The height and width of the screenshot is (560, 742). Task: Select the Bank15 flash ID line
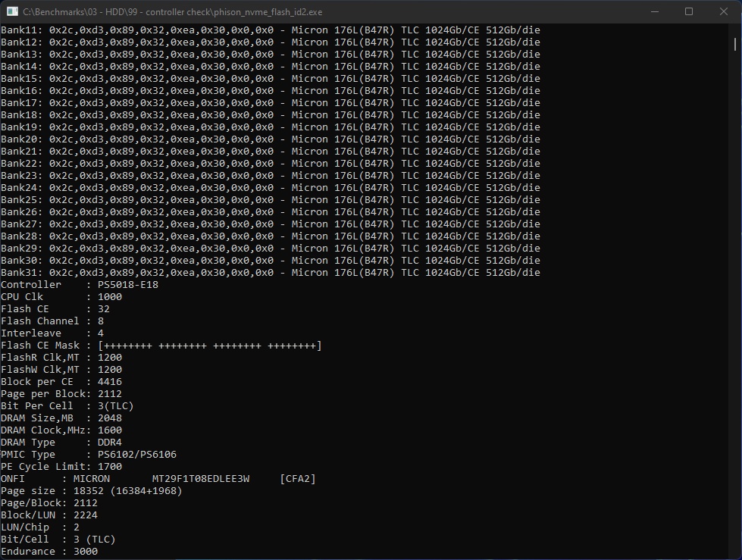pos(271,79)
